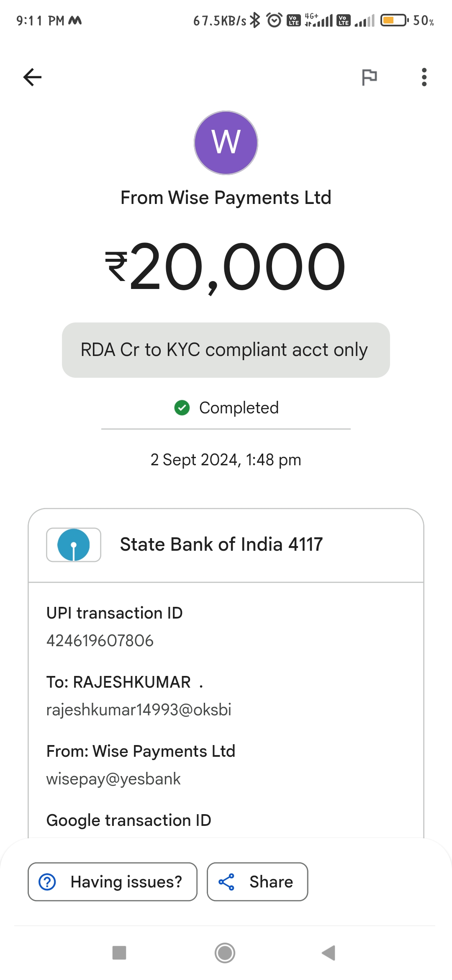The height and width of the screenshot is (980, 452).
Task: Select UPI transaction ID 424619607806
Action: [100, 641]
